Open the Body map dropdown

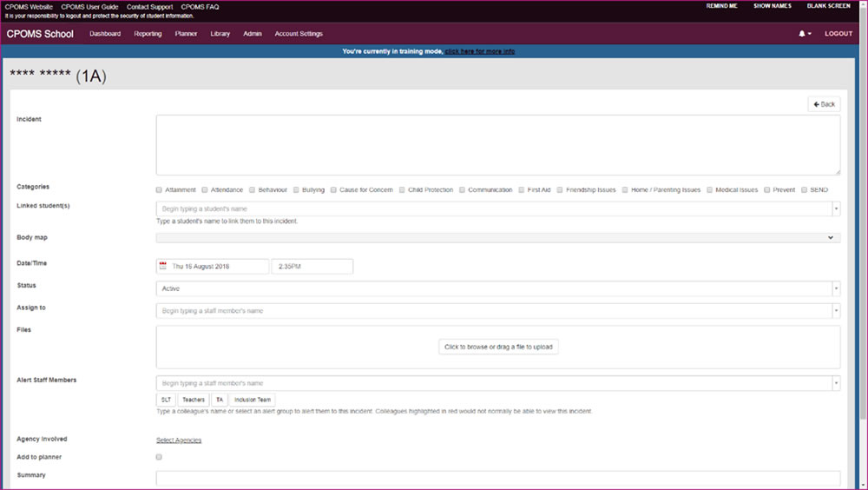click(498, 237)
